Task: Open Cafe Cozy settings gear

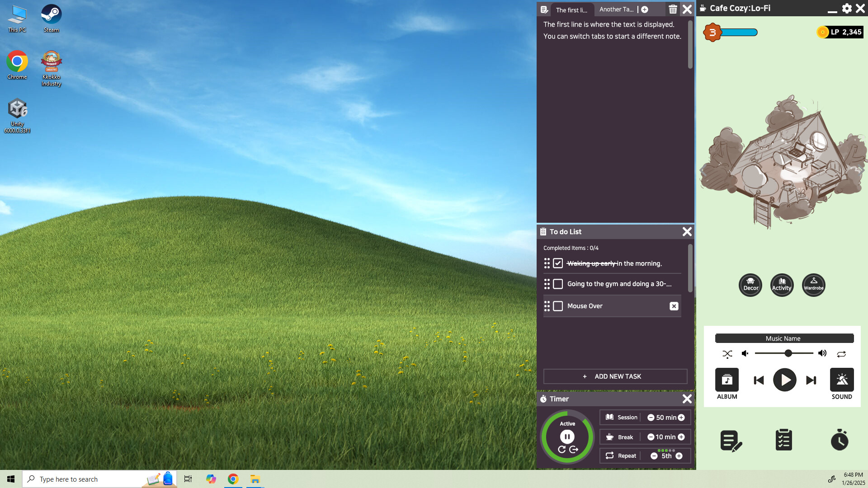Action: coord(847,8)
